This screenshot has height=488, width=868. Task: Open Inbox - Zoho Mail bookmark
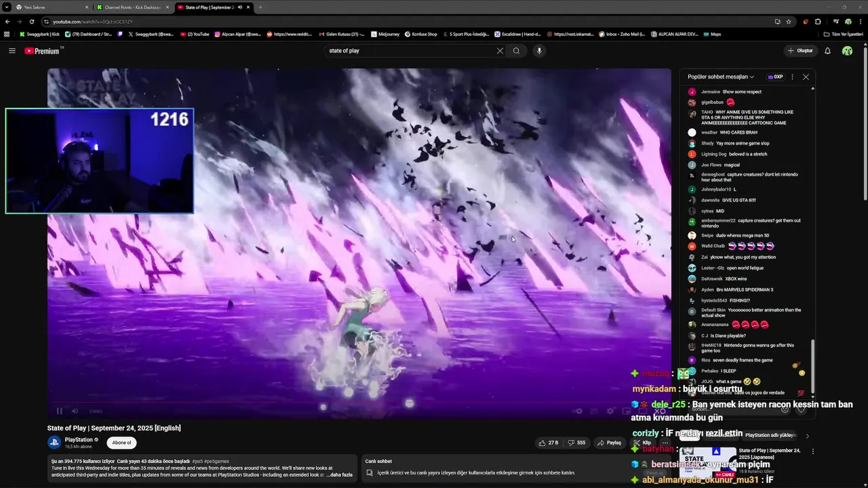pos(622,34)
